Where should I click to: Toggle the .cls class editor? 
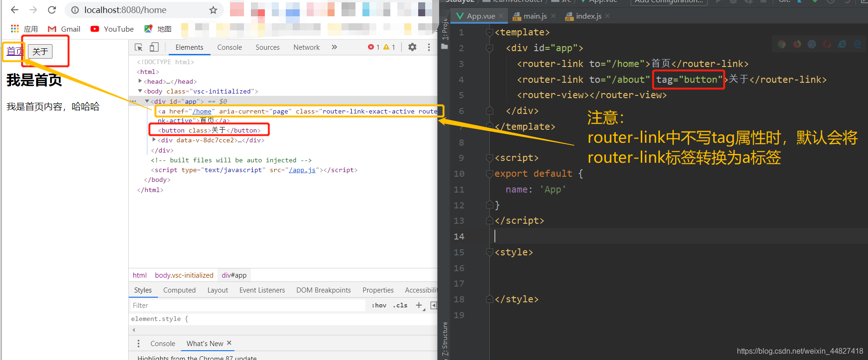[x=400, y=306]
